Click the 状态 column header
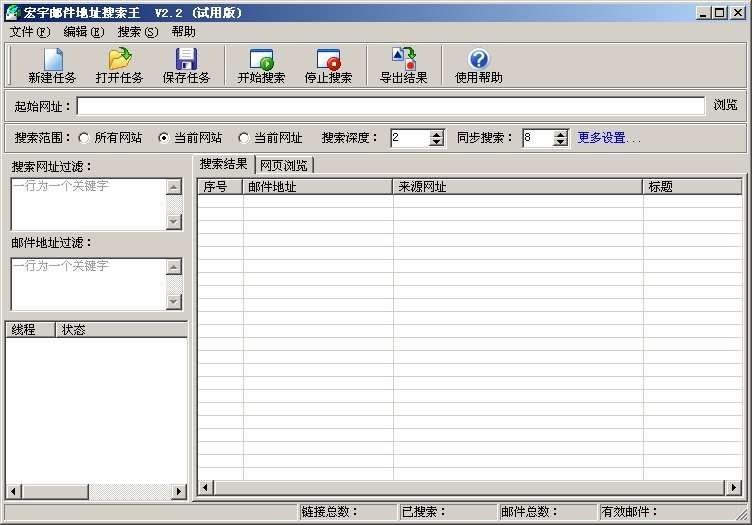Viewport: 752px width, 525px height. tap(121, 330)
